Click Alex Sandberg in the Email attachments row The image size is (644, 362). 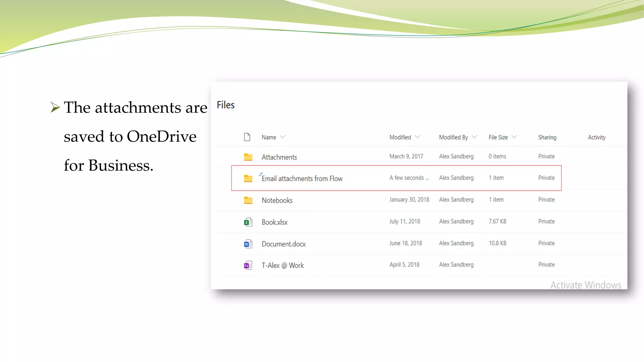coord(456,178)
